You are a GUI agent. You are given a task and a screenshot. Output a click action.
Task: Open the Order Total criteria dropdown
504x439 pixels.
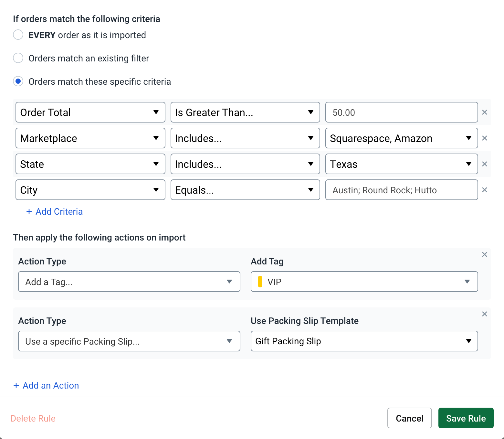pyautogui.click(x=90, y=112)
